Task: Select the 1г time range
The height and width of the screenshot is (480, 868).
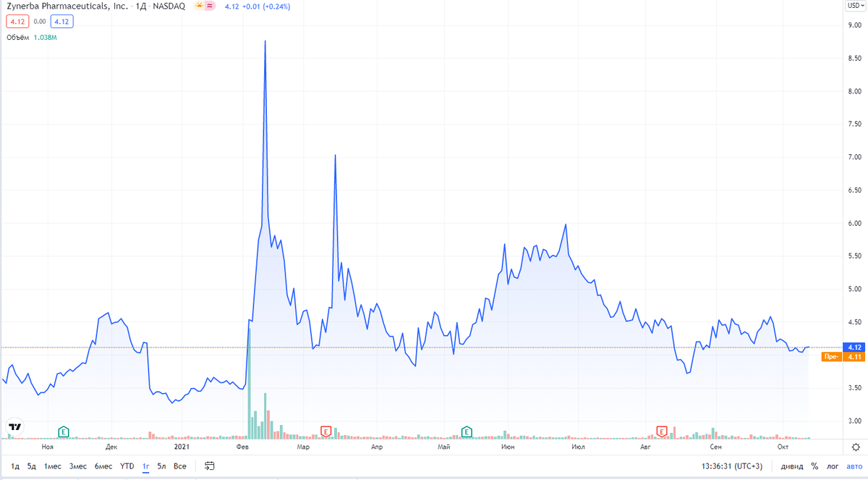Action: point(145,466)
